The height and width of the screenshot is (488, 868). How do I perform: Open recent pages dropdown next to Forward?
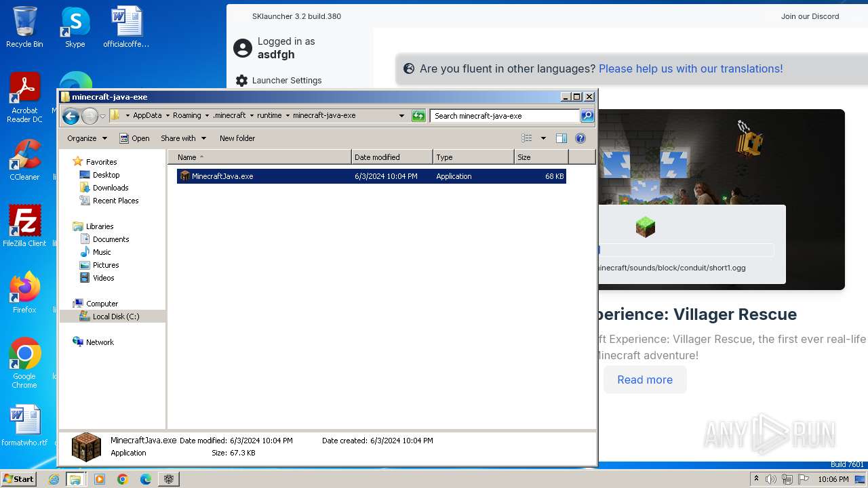(x=102, y=117)
